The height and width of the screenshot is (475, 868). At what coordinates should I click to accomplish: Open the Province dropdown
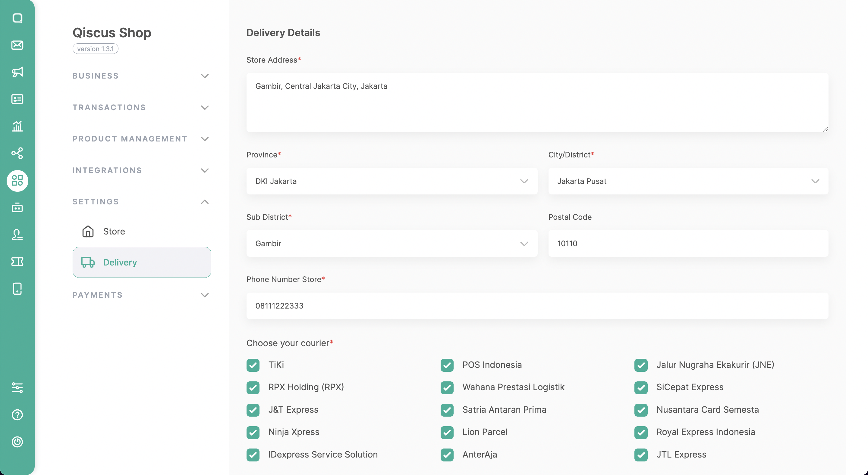(392, 181)
